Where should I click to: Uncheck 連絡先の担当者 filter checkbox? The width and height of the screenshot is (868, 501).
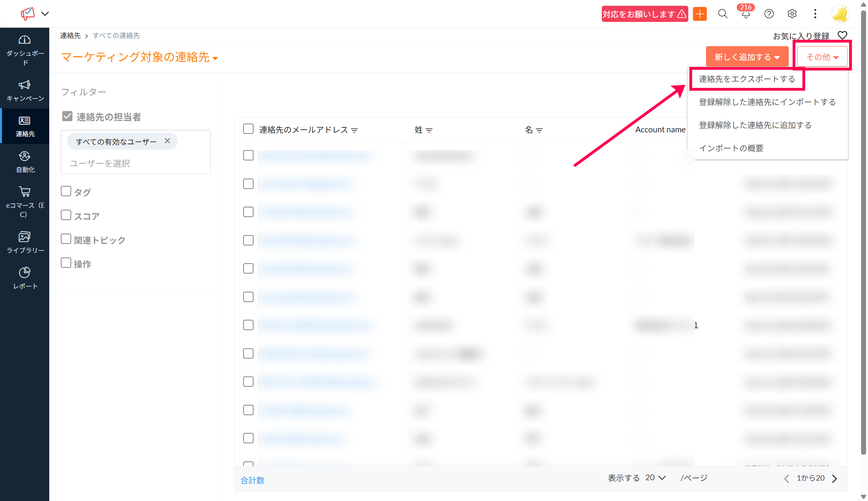pyautogui.click(x=67, y=116)
